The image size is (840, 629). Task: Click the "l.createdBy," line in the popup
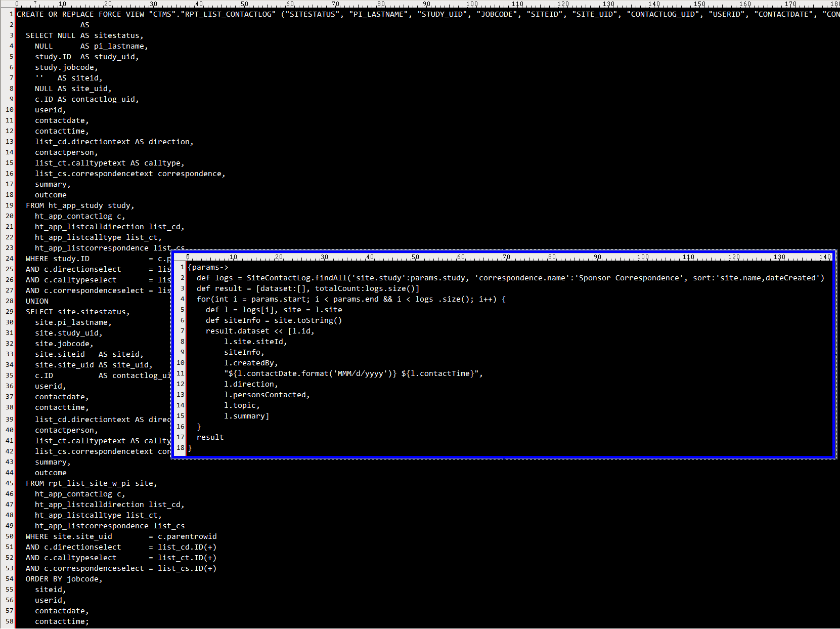click(251, 363)
